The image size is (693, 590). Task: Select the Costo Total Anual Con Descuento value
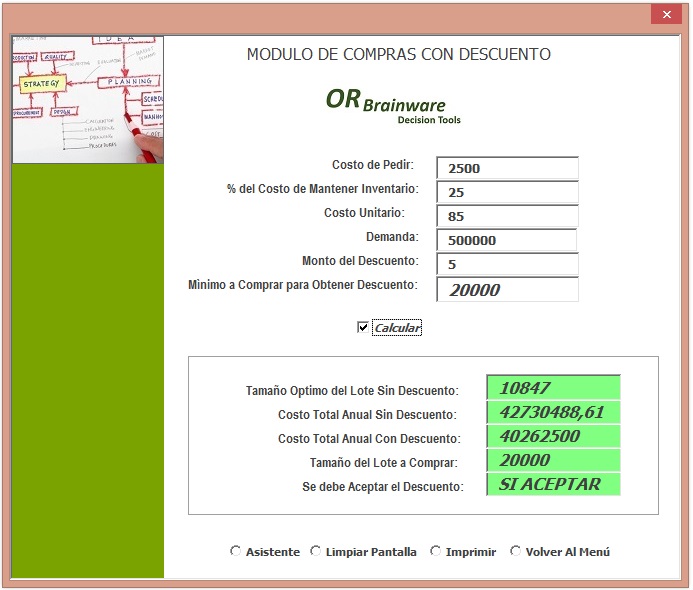click(553, 436)
